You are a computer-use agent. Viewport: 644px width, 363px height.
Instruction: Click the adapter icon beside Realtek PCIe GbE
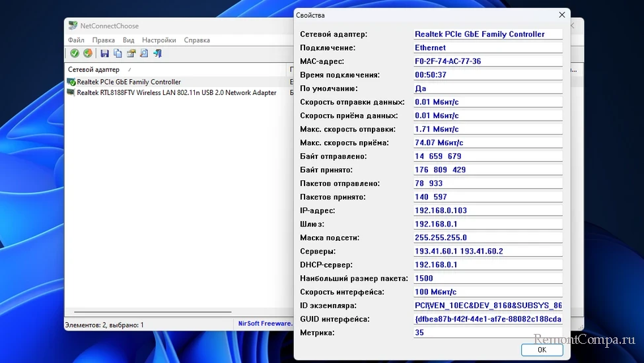tap(71, 82)
